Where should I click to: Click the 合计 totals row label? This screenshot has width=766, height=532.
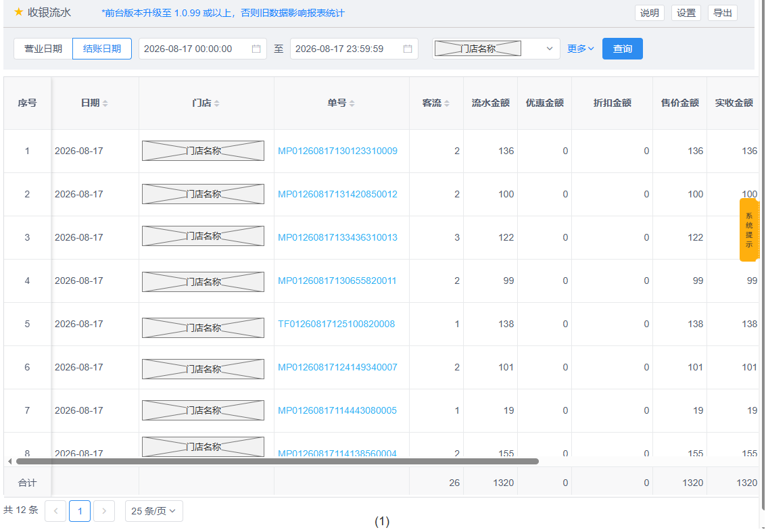pos(27,483)
